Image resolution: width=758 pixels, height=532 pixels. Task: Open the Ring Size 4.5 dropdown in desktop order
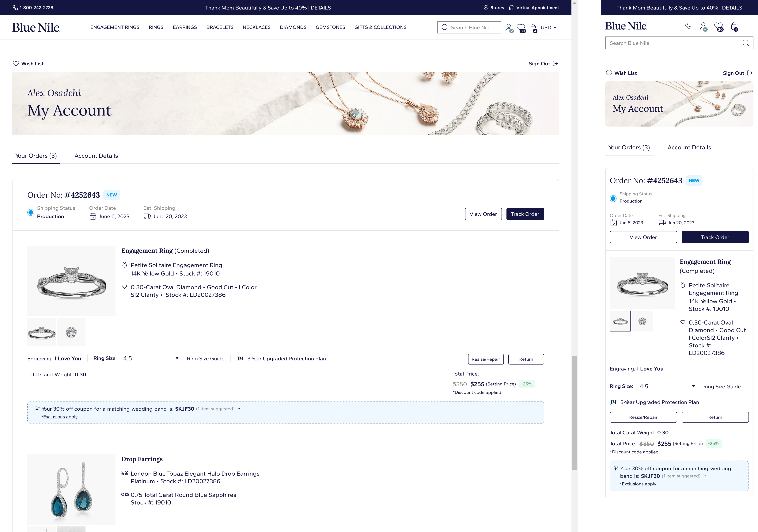150,359
